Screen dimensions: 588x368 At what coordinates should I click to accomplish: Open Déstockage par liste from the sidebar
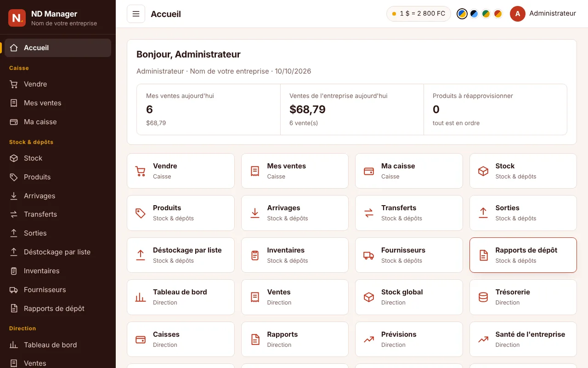point(58,252)
